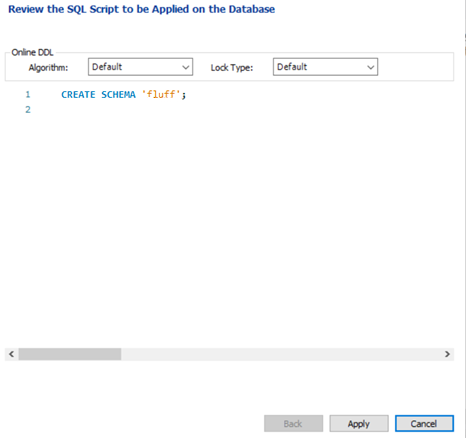466x438 pixels.
Task: Open the Algorithm dropdown
Action: (140, 67)
